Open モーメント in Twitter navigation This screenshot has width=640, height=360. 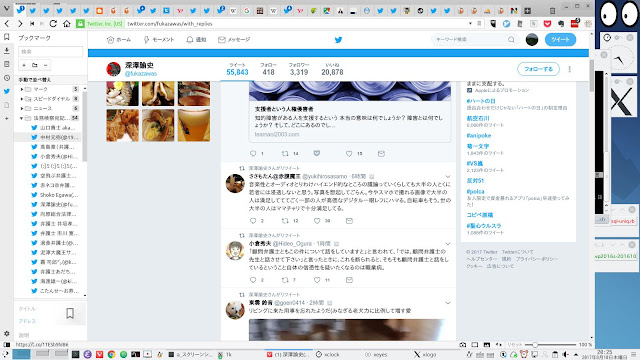click(159, 40)
